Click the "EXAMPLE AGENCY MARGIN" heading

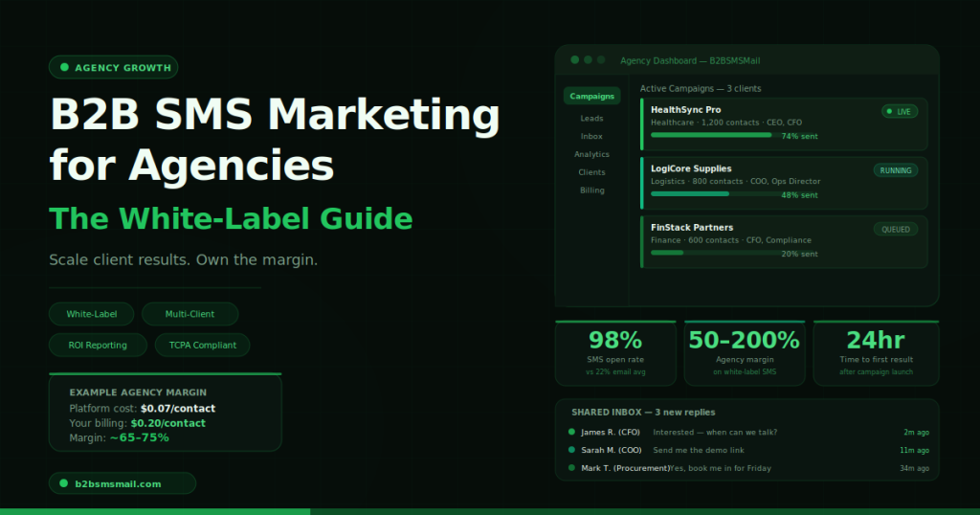coord(138,392)
